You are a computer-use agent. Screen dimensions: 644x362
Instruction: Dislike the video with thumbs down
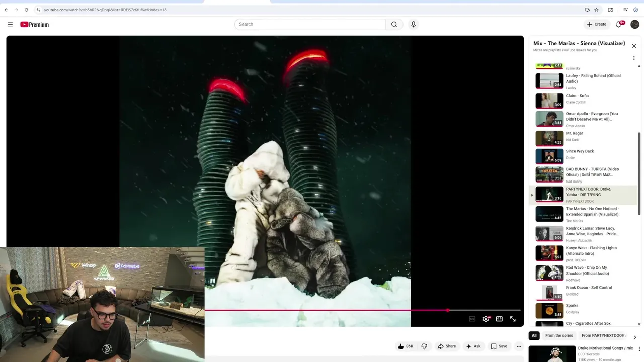click(424, 346)
